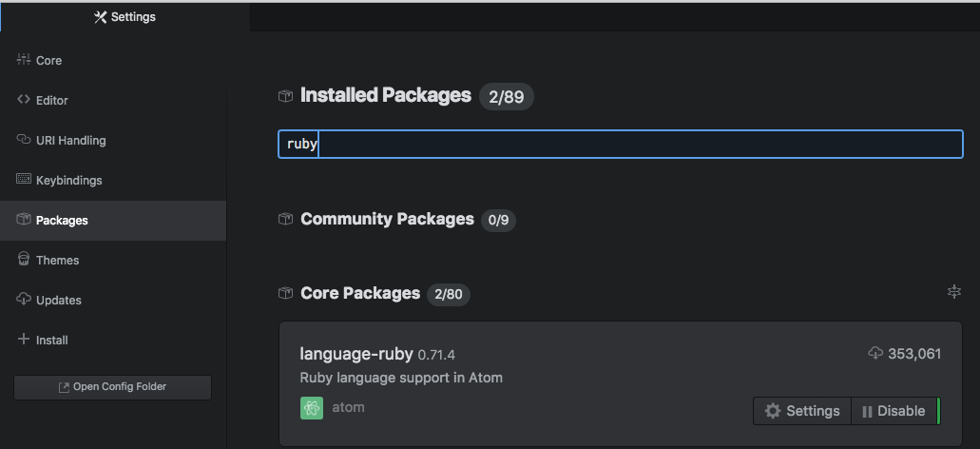
Task: Click the atom author link
Action: pyautogui.click(x=348, y=407)
